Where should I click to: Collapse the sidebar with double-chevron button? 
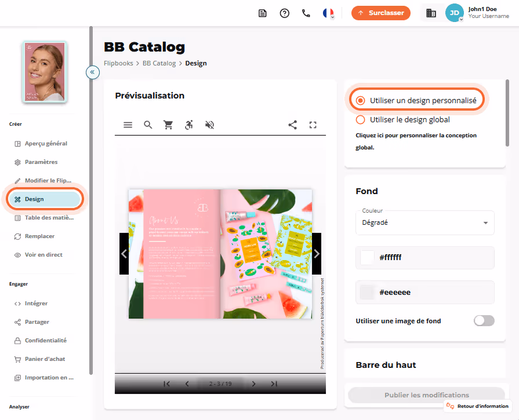[93, 72]
